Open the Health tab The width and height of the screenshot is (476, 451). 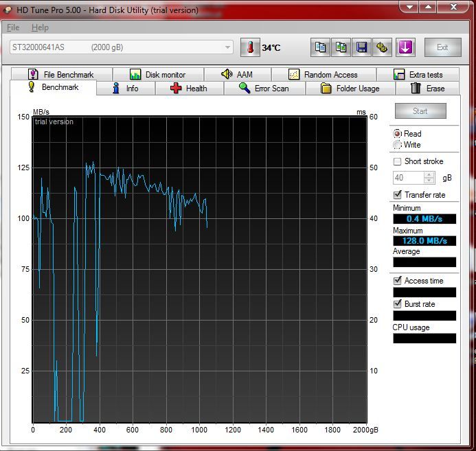point(190,89)
